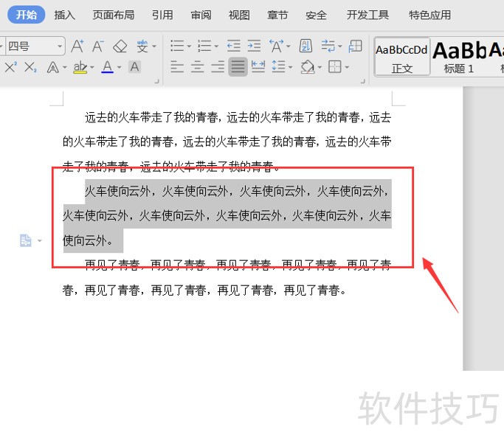Viewport: 504px width, 446px height.
Task: Open the 插入 tab
Action: pyautogui.click(x=65, y=15)
